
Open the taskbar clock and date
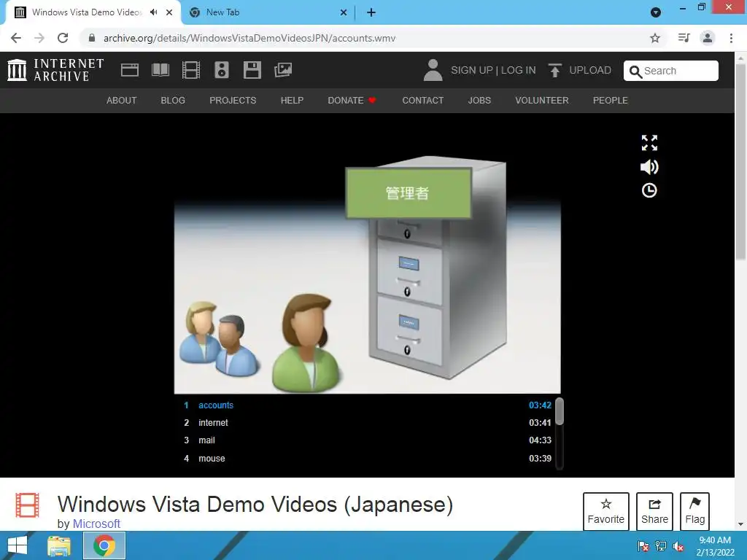[715, 546]
